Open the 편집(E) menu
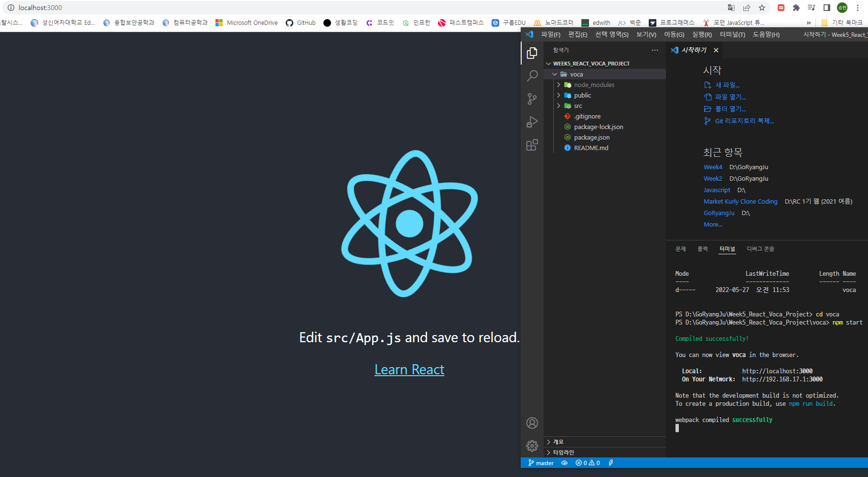Image resolution: width=868 pixels, height=477 pixels. coord(578,34)
